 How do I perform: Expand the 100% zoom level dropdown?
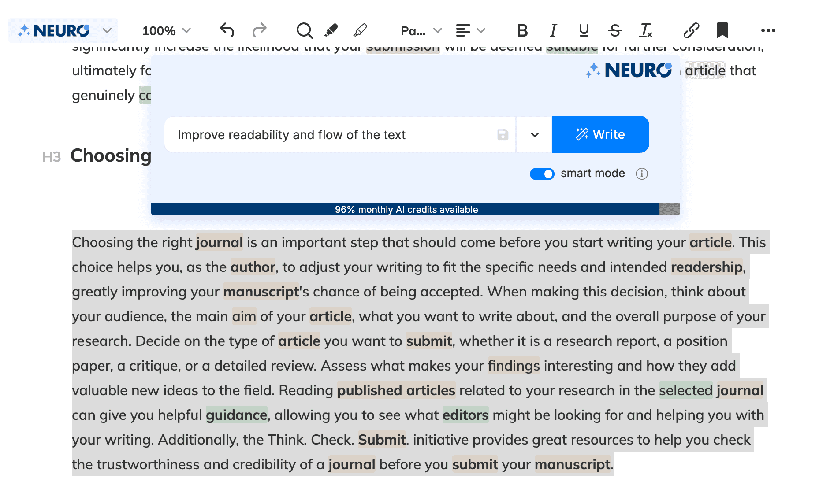[166, 31]
